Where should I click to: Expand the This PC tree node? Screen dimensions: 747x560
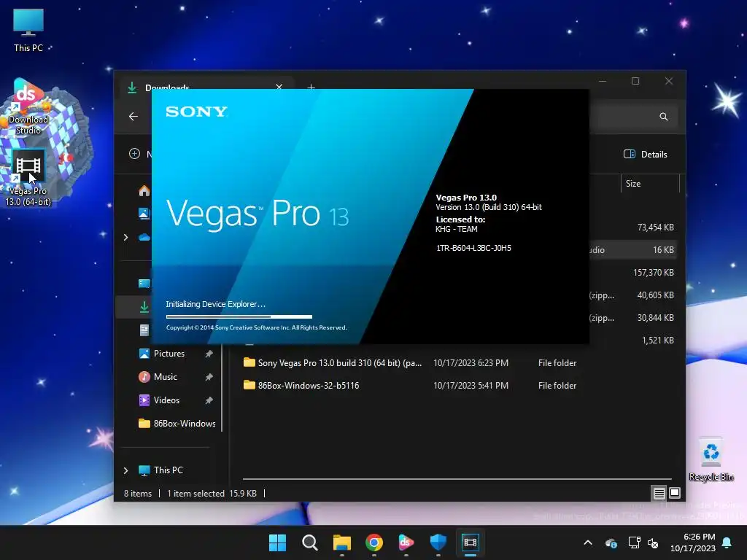tap(125, 470)
